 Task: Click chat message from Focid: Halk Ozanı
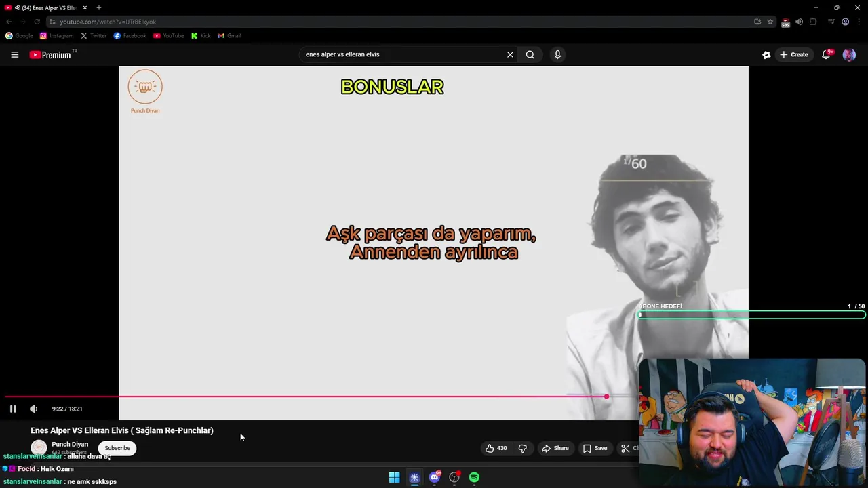39,469
